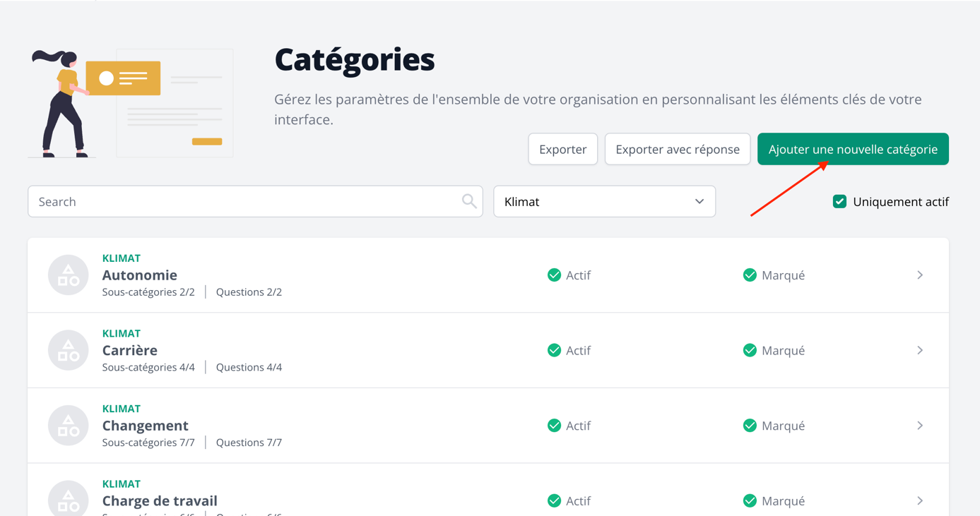Screen dimensions: 980x516
Task: Expand the Autonomie category row chevron
Action: 919,275
